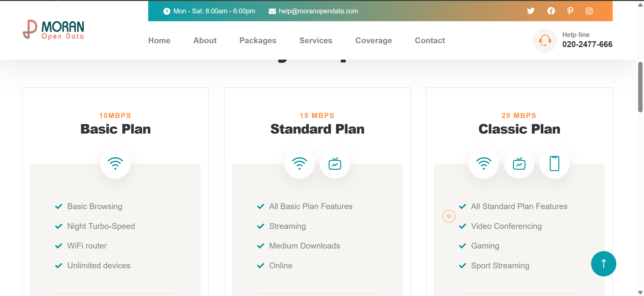Select the Contact menu item

[430, 41]
